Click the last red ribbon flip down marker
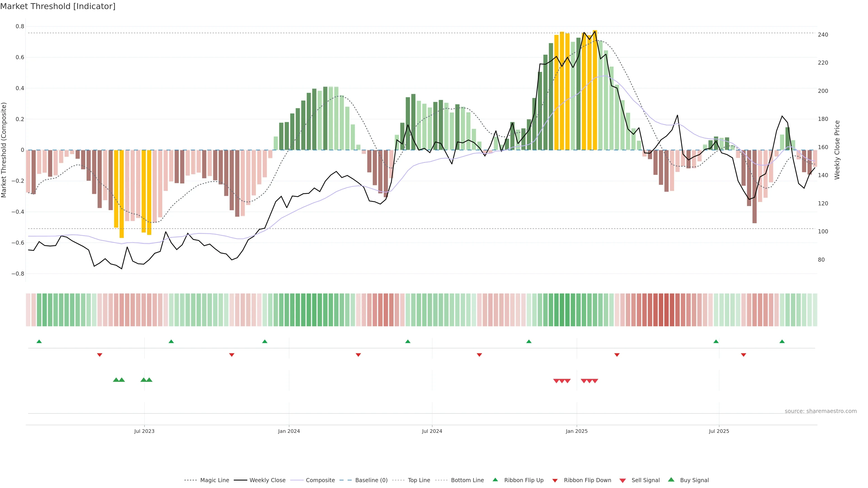The width and height of the screenshot is (868, 488). coord(743,355)
